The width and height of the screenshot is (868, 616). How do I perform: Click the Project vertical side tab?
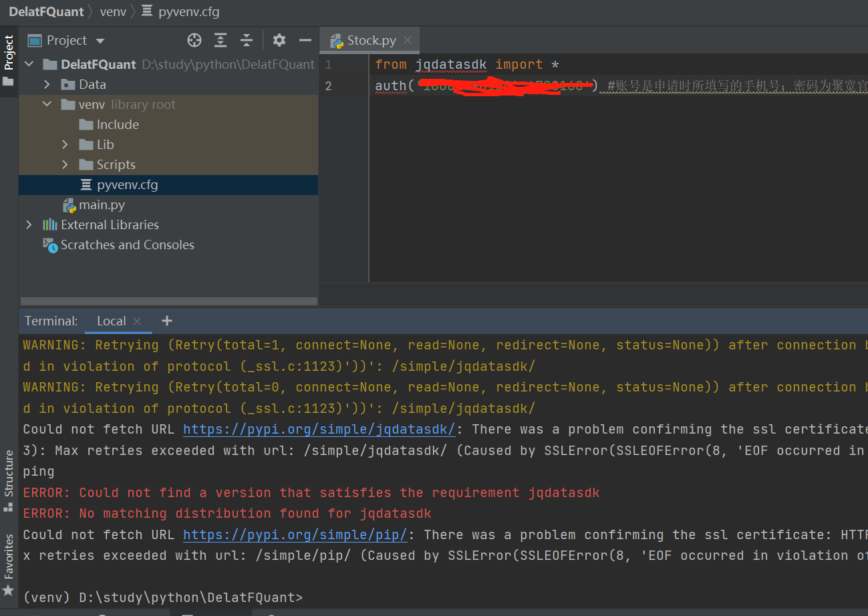pos(9,61)
